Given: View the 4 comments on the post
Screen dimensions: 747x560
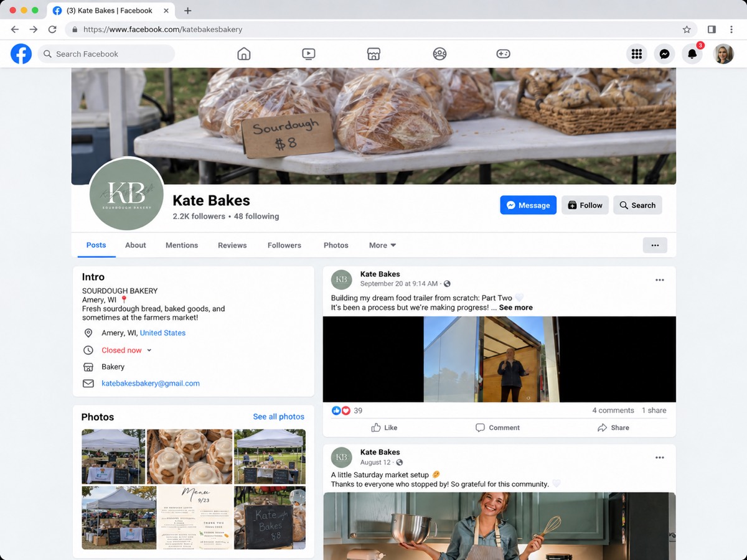Looking at the screenshot, I should (x=613, y=411).
